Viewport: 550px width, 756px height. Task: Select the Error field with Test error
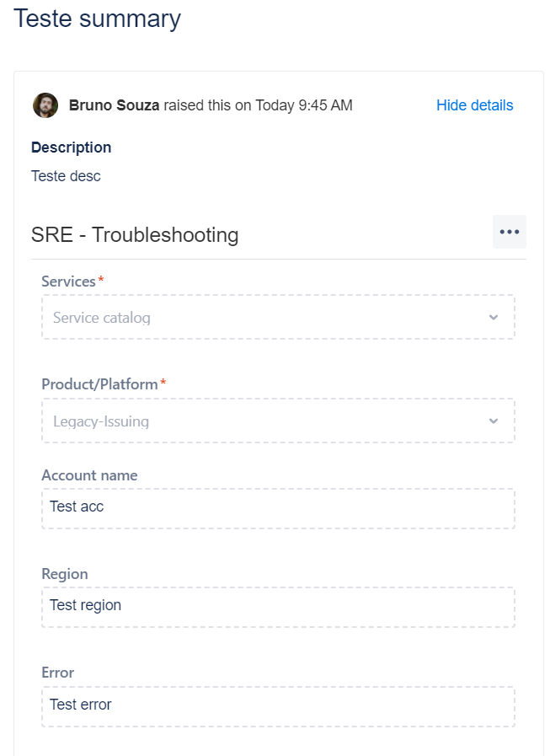[x=278, y=706]
